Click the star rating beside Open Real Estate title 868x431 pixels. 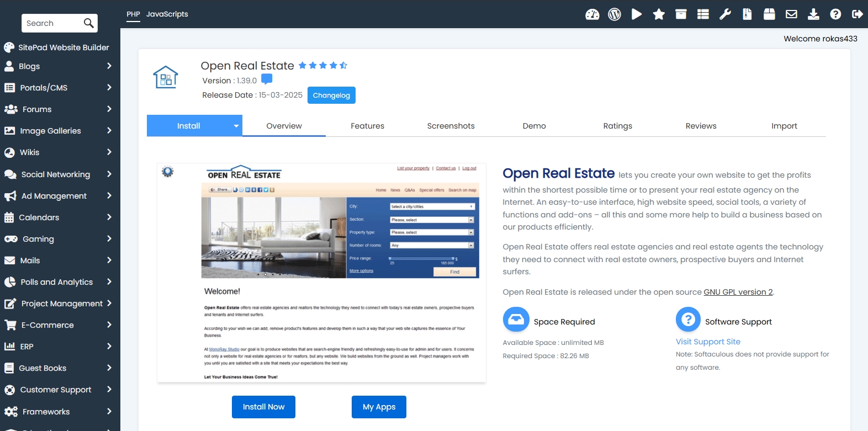[323, 66]
